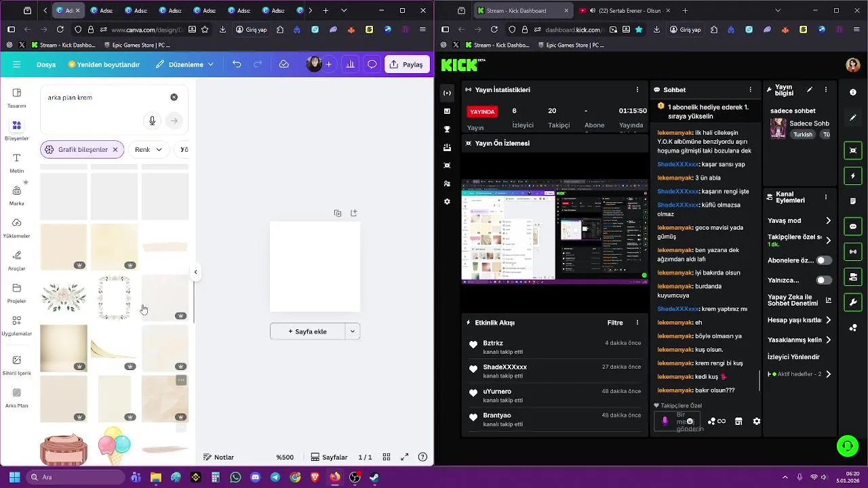Click the Paylaş share button

click(407, 64)
